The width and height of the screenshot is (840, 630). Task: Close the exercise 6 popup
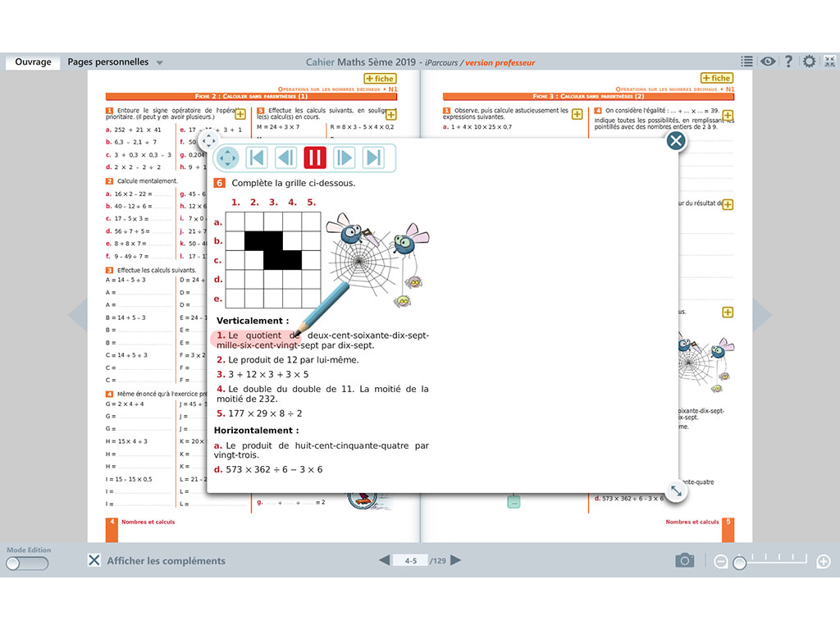[x=675, y=141]
